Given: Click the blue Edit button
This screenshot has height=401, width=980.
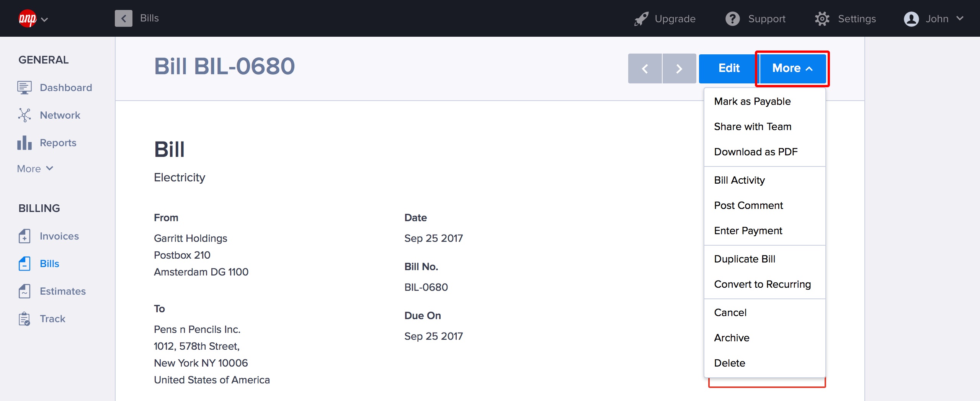Looking at the screenshot, I should coord(728,68).
